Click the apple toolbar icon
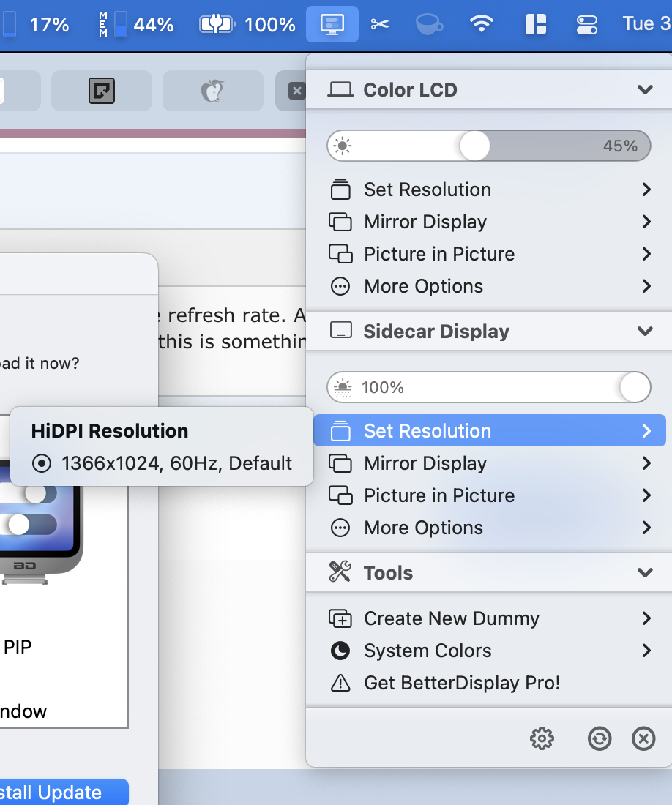This screenshot has height=805, width=672. pos(212,91)
